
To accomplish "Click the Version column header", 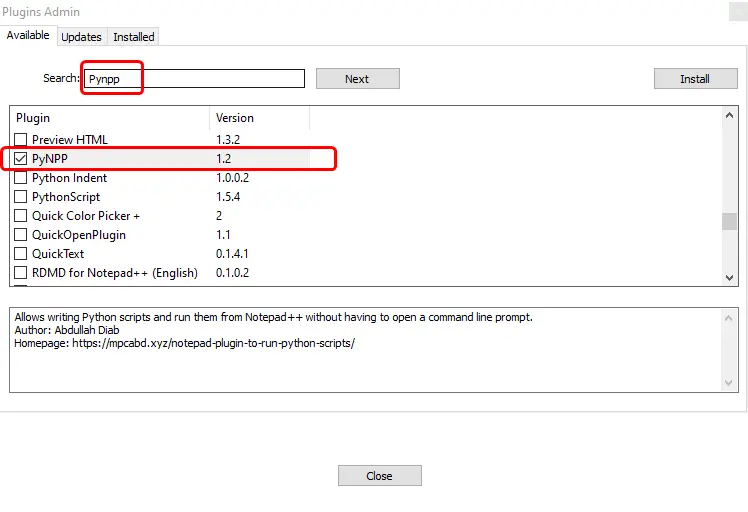I will click(x=259, y=118).
